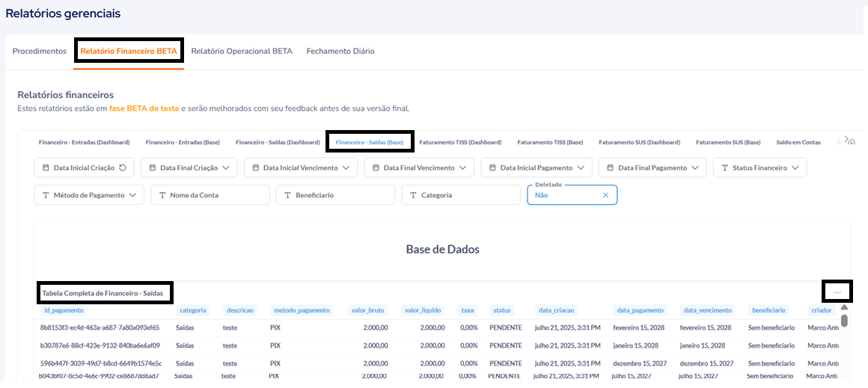
Task: Sort by the valor_bruto column header
Action: tap(367, 310)
